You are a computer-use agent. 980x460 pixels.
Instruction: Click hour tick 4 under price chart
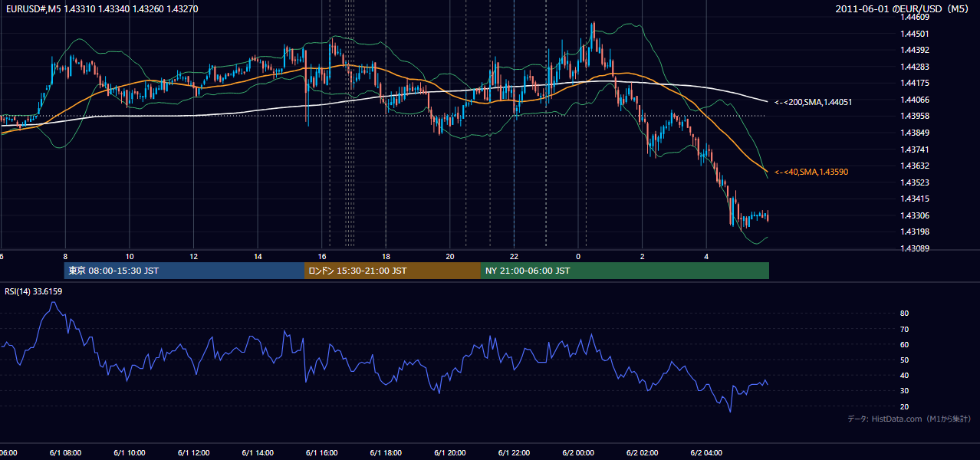[x=706, y=256]
